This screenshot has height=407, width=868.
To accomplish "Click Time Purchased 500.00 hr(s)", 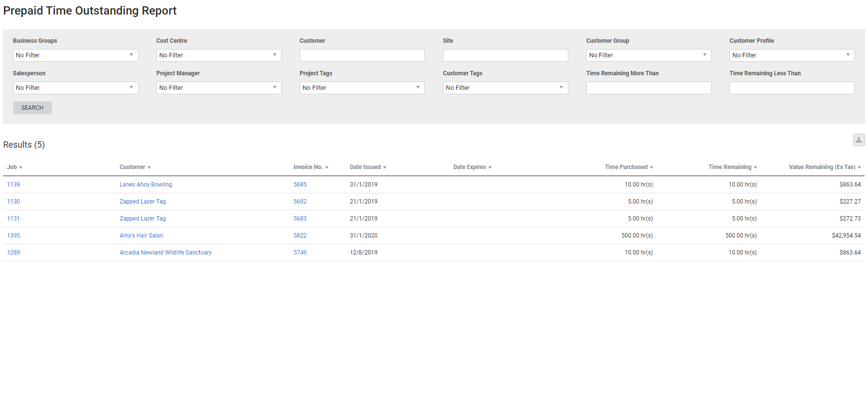I will tap(637, 236).
